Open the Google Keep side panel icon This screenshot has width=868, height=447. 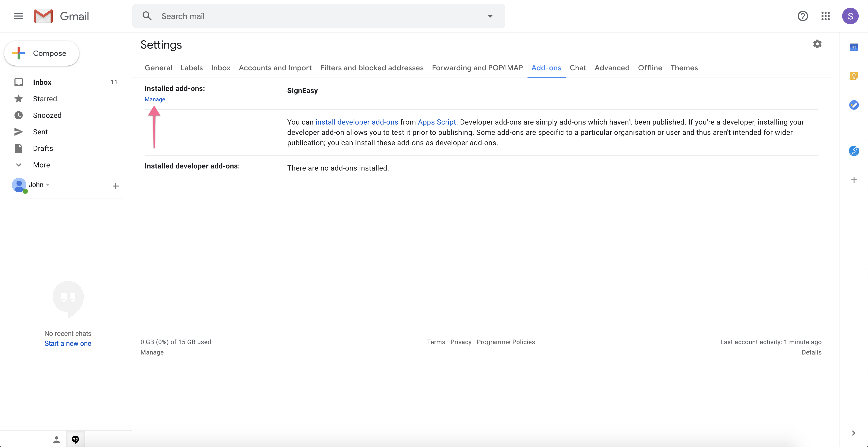tap(854, 76)
